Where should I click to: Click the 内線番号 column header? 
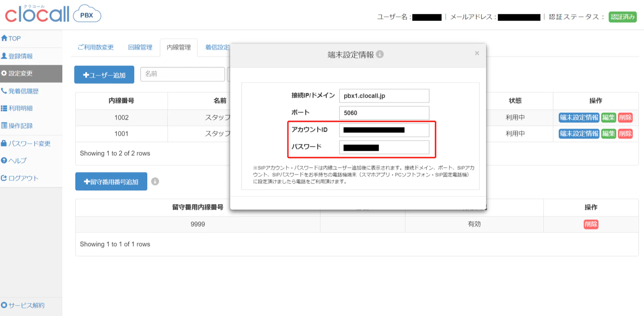click(x=121, y=101)
